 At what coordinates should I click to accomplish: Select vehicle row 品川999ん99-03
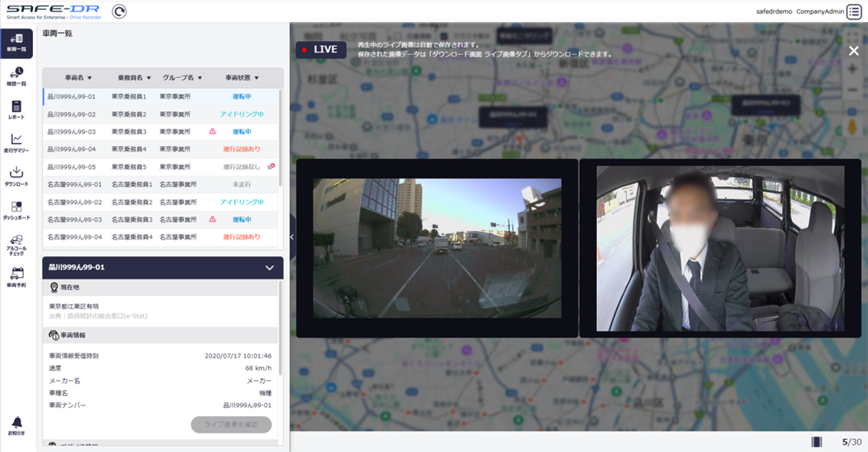click(71, 131)
